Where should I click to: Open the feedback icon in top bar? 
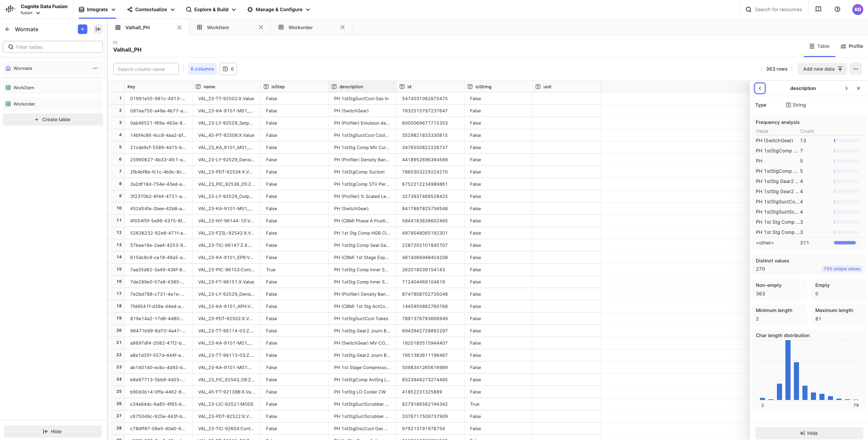pyautogui.click(x=818, y=9)
